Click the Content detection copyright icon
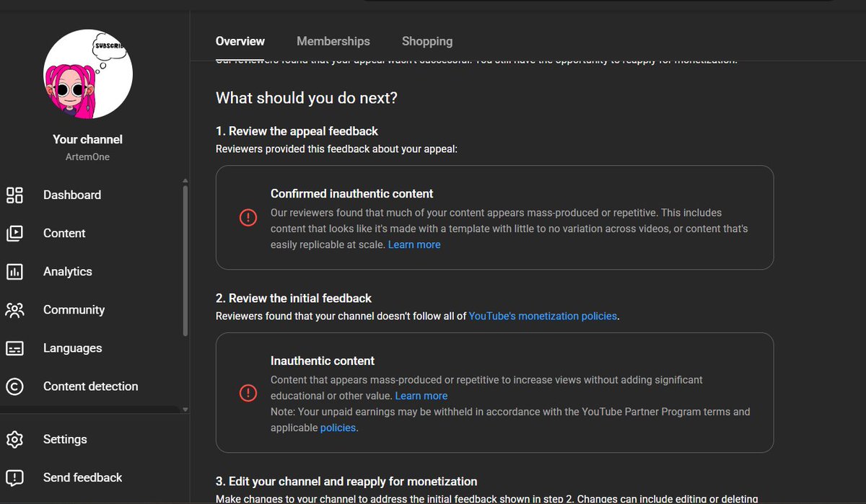Screen dimensions: 866x504 [x=14, y=386]
